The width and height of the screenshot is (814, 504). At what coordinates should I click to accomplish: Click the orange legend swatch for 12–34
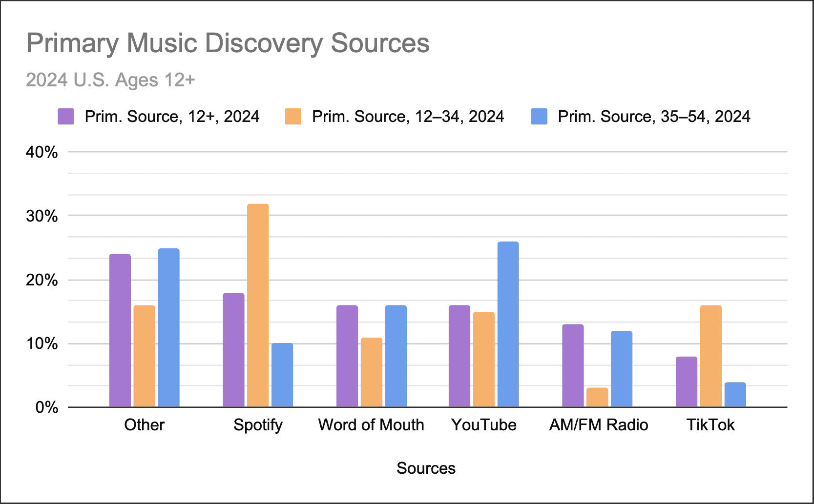293,117
